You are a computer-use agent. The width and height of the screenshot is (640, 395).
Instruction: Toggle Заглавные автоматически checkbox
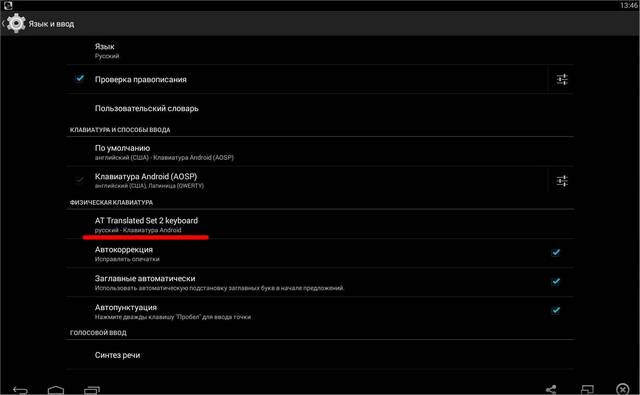tap(556, 282)
